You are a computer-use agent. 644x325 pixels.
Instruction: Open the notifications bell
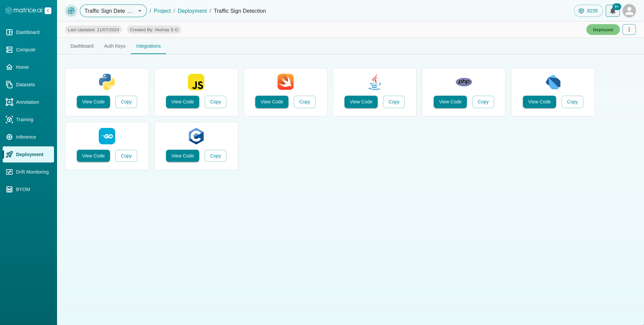tap(613, 11)
